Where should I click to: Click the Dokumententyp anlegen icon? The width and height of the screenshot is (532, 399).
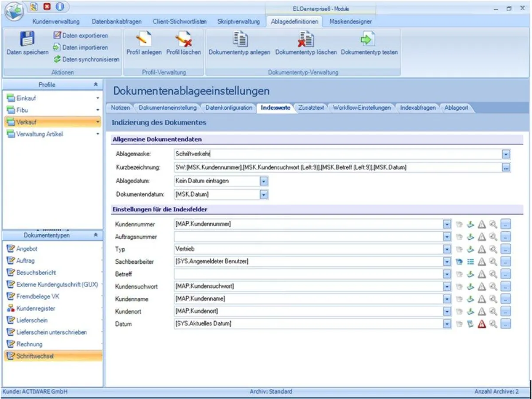point(239,39)
